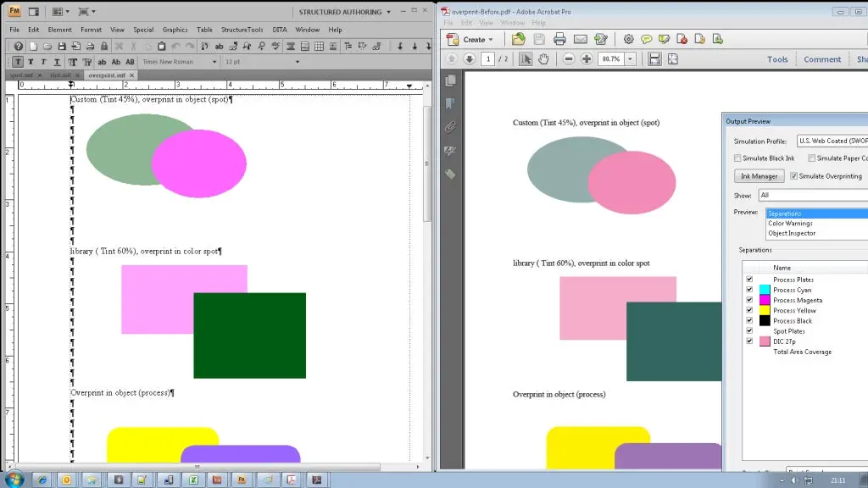Expand the Structured Authoring workspace dropdown
The width and height of the screenshot is (868, 488).
388,12
